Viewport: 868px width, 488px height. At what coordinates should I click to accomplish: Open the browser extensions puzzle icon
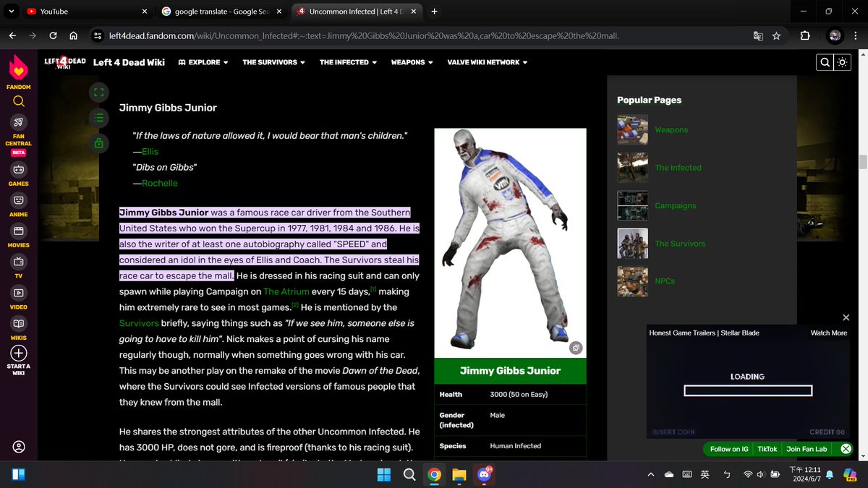pos(805,36)
